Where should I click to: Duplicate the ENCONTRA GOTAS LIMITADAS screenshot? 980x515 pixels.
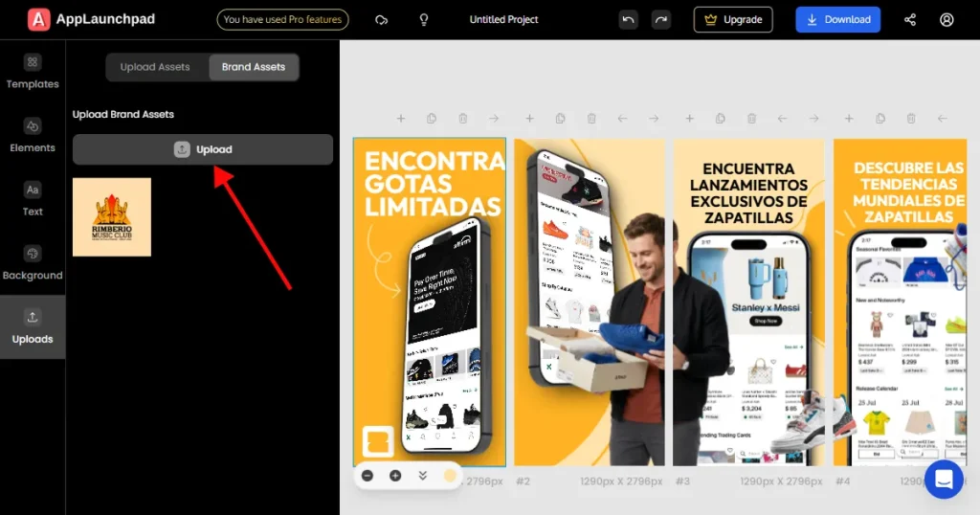(x=432, y=118)
